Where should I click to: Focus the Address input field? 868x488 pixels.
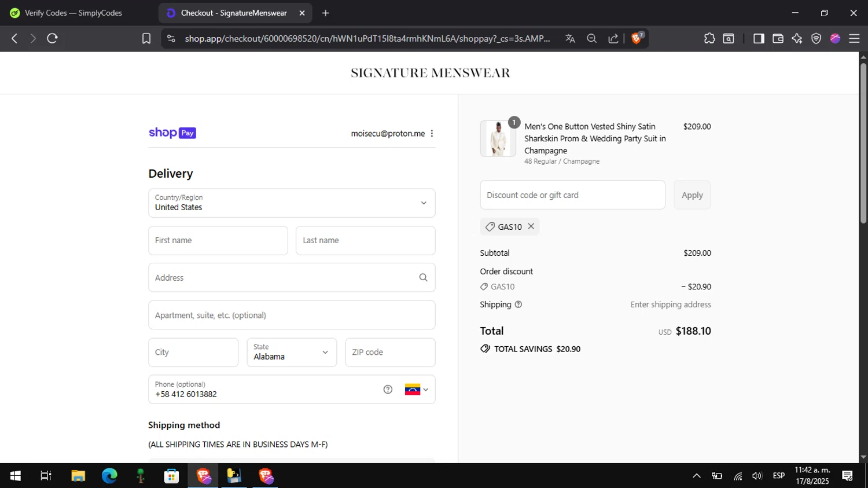(292, 277)
